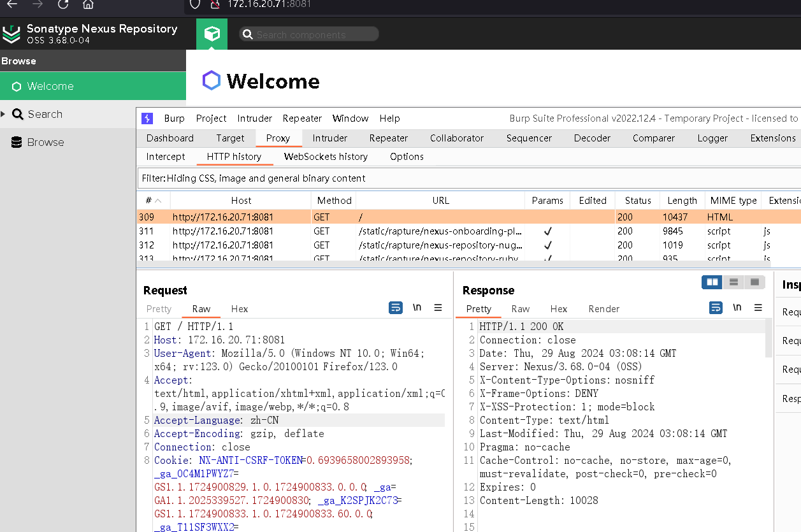Sort history by the Host column header
The image size is (801, 532).
(x=241, y=200)
